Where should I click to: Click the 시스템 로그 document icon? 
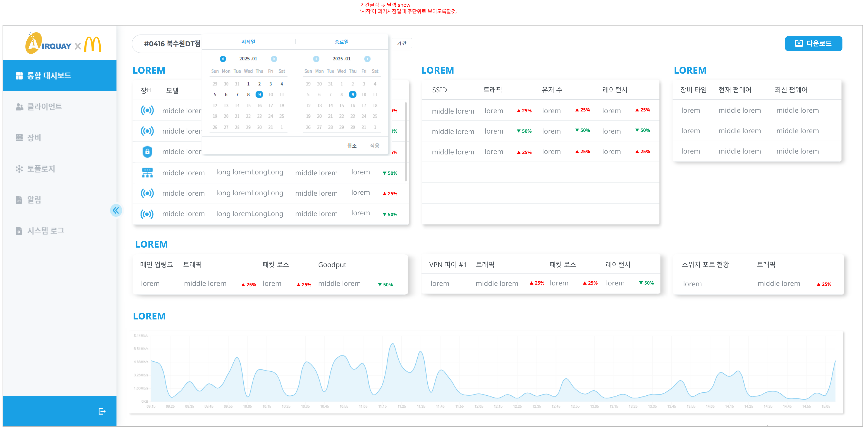click(x=19, y=231)
